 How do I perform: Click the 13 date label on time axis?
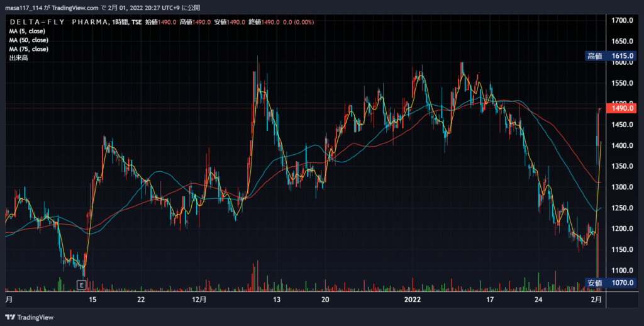click(277, 300)
